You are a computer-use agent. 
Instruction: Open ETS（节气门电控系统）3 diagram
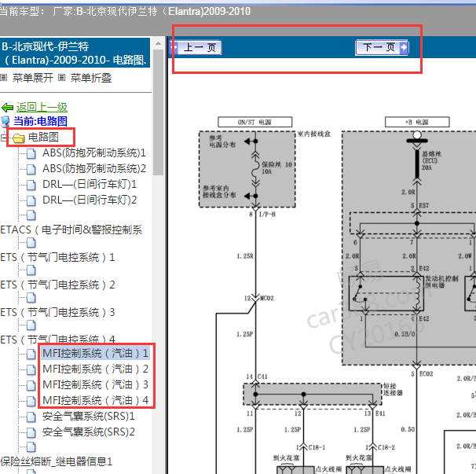(x=57, y=312)
